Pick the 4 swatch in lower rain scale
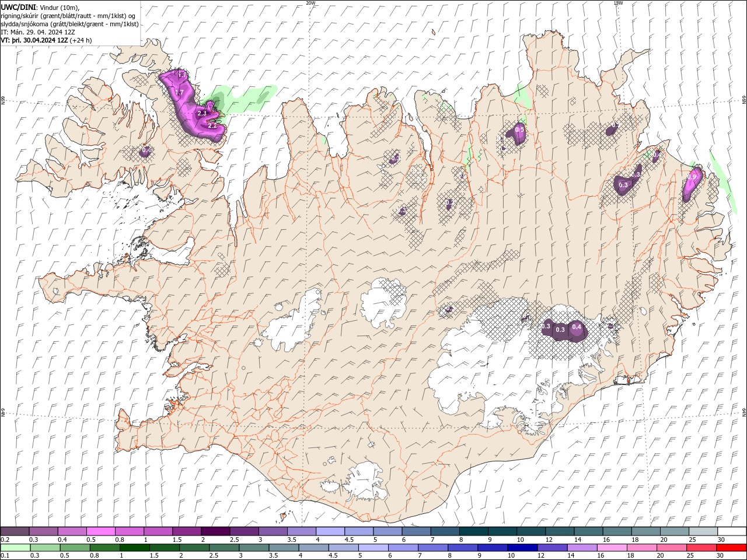The image size is (747, 560). (x=315, y=548)
